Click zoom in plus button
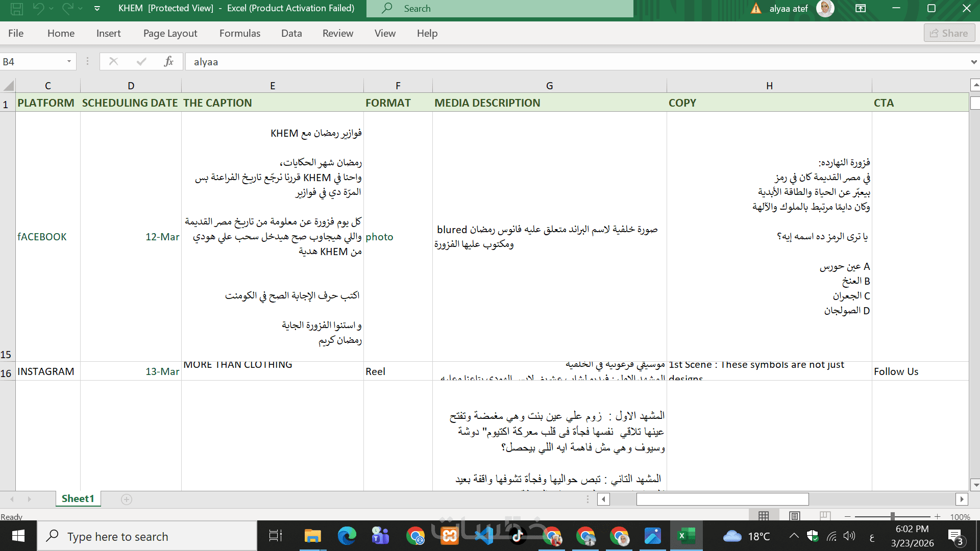 (x=938, y=516)
